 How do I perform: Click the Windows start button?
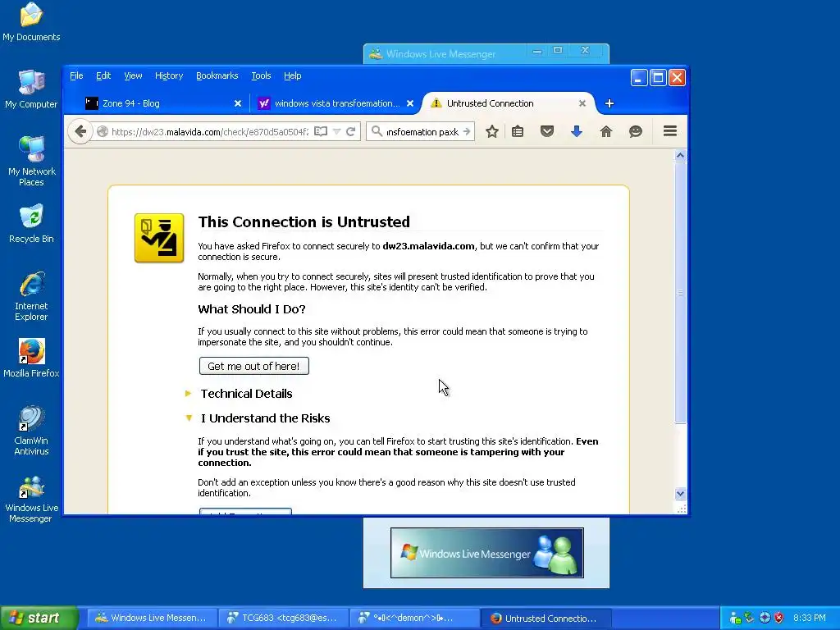39,618
